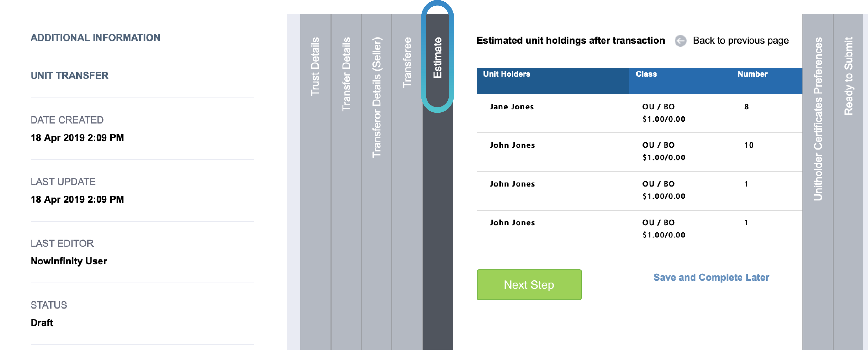This screenshot has width=868, height=350.
Task: Click the Class column header
Action: (646, 74)
